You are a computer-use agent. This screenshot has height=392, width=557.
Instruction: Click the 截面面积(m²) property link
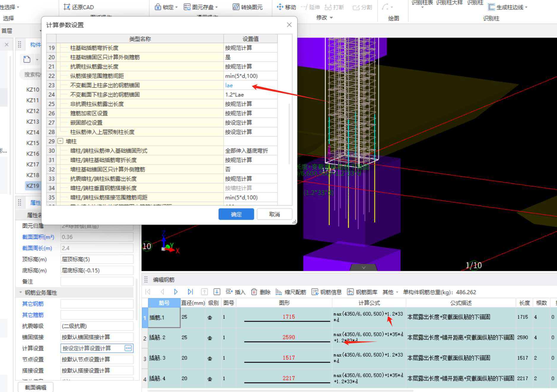point(38,237)
